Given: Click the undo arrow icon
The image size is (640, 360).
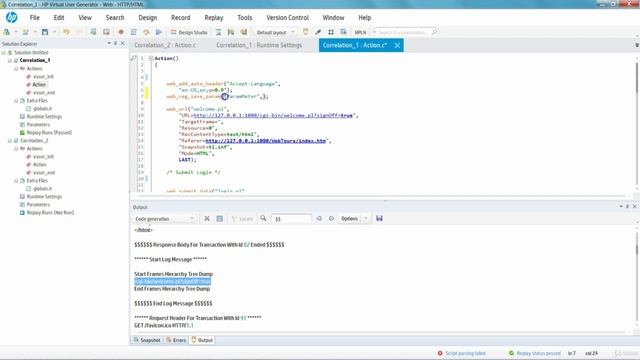Looking at the screenshot, I should [66, 32].
